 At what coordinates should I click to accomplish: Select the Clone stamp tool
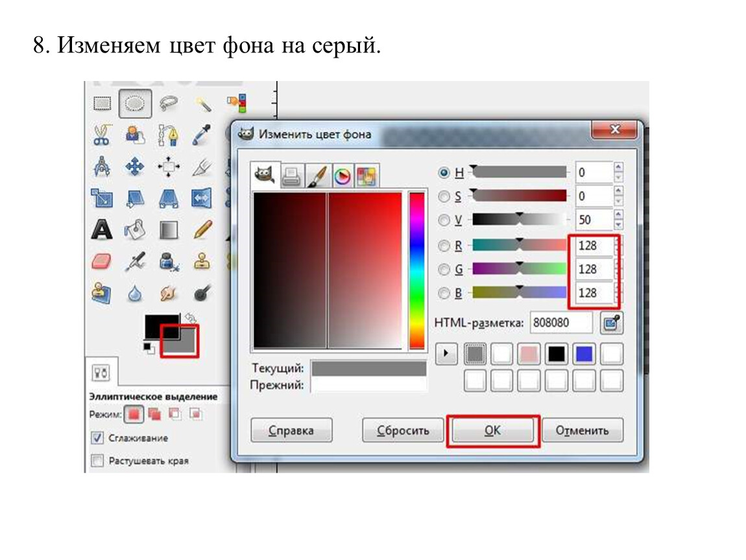(x=202, y=261)
